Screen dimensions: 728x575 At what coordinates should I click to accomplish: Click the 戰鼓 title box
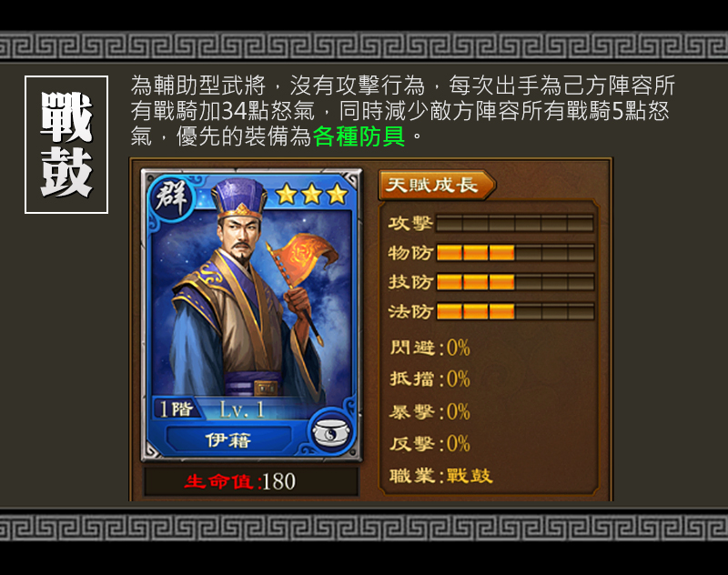[x=66, y=145]
